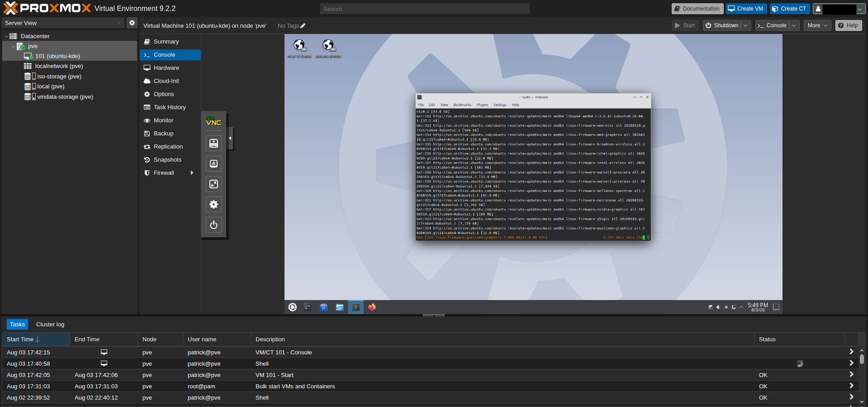
Task: Collapse the noVNC control bar handle
Action: pyautogui.click(x=231, y=138)
